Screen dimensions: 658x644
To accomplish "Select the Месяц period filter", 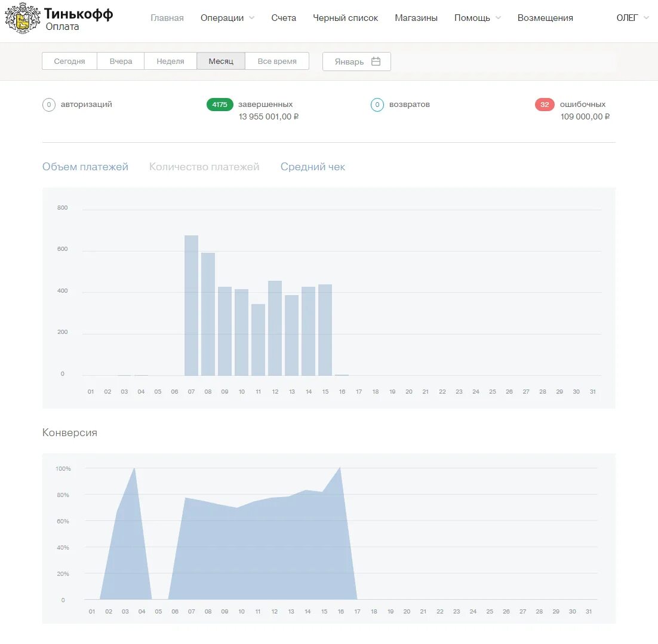I will pos(221,62).
